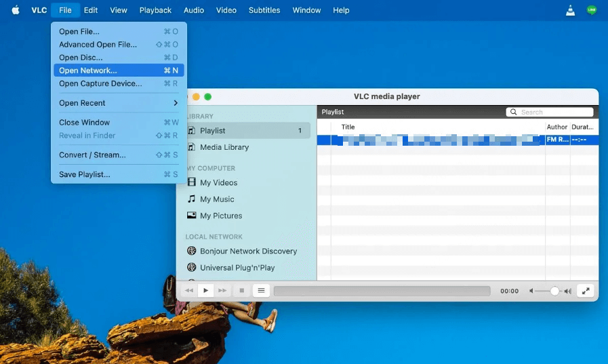Choose Convert / Stream... menu item
This screenshot has height=364, width=608.
[119, 155]
